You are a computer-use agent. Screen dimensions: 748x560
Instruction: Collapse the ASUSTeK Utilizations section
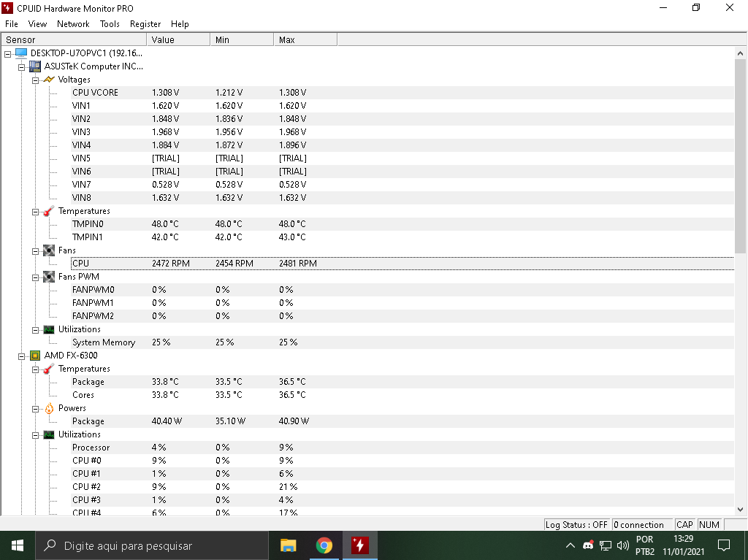[35, 330]
